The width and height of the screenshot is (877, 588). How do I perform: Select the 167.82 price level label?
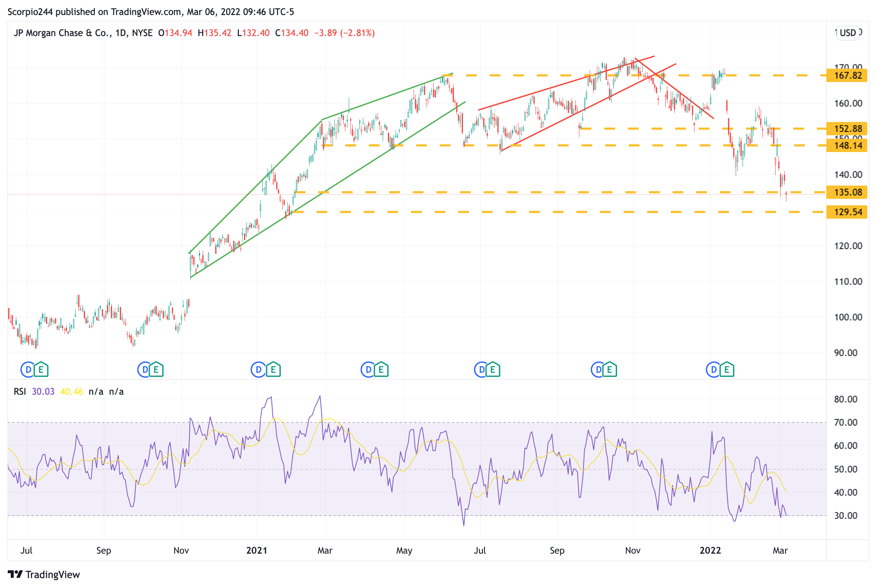tap(847, 76)
